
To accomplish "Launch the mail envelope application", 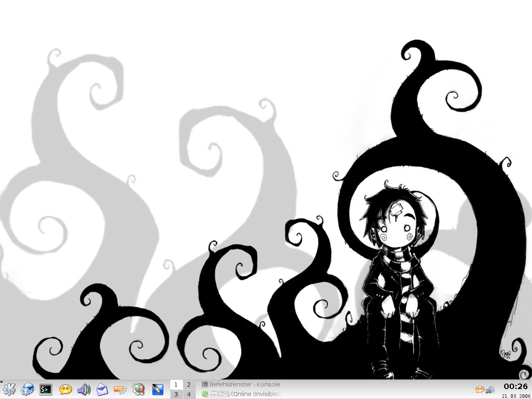I will [x=102, y=389].
